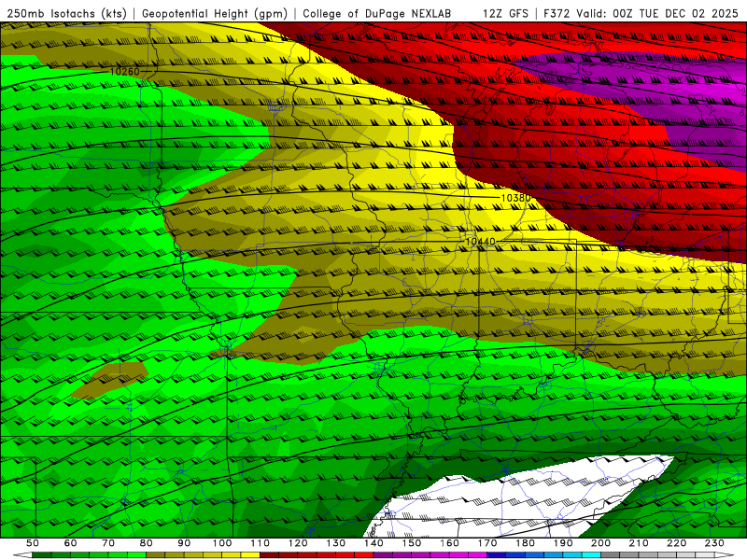Click the 150 value on the color scale
Screen dimensions: 747x560
(x=412, y=543)
